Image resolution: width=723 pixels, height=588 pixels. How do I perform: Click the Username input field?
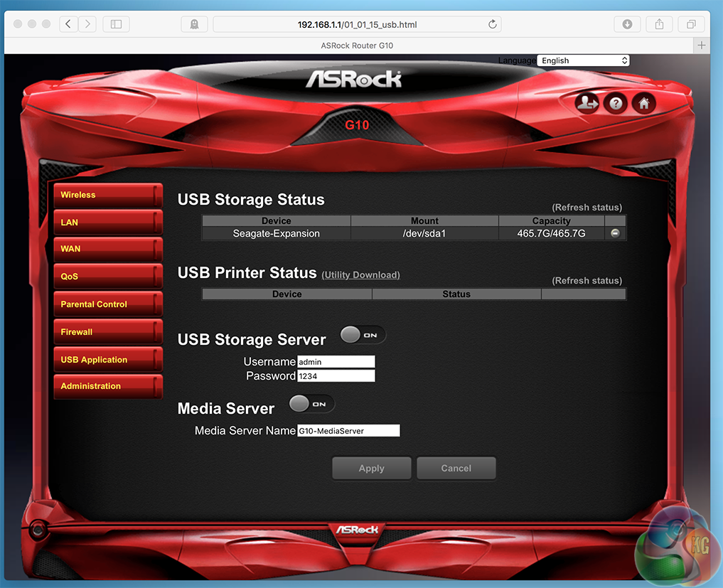[336, 362]
